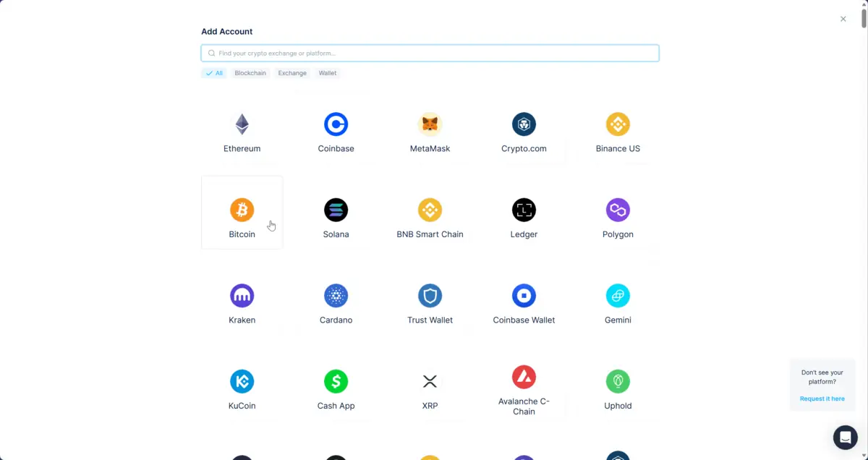Click the Request it here link
The width and height of the screenshot is (868, 460).
coord(822,399)
